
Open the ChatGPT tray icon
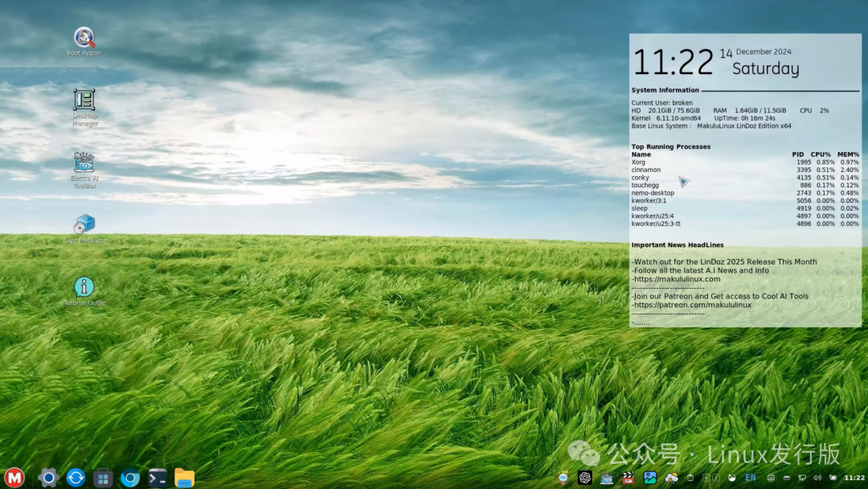pos(587,477)
